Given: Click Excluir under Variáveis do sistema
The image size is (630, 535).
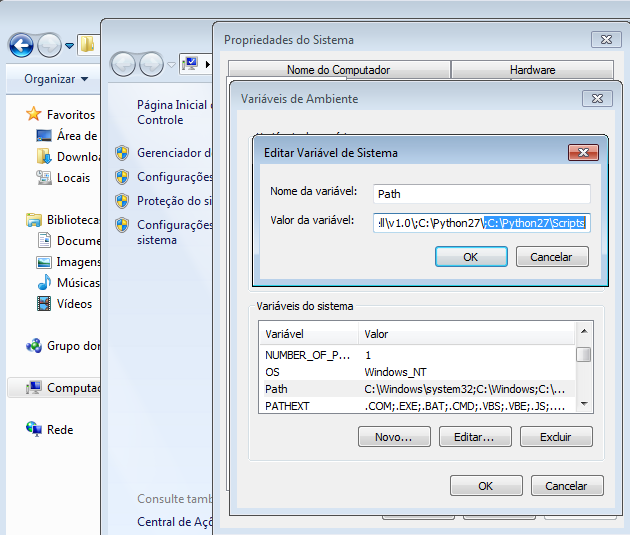Looking at the screenshot, I should tap(556, 437).
